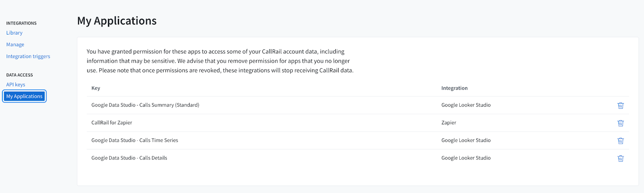The width and height of the screenshot is (644, 193).
Task: Click the Integration column header
Action: [x=454, y=88]
